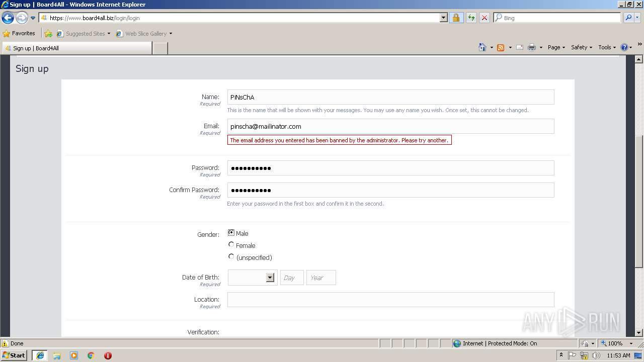
Task: Click the browser Back arrow button
Action: pos(8,18)
